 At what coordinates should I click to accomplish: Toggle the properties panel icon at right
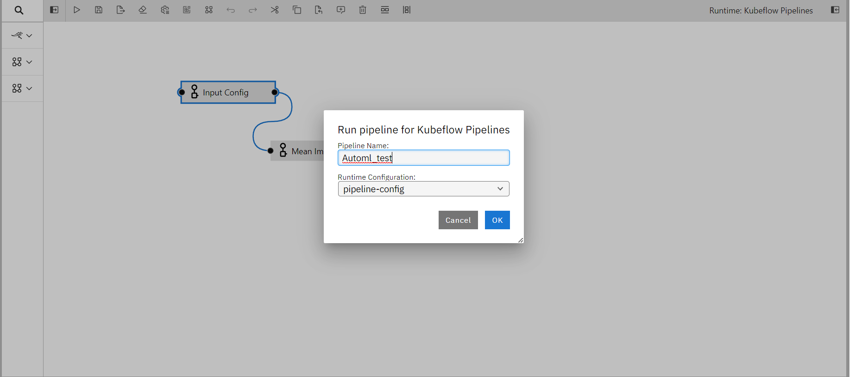[x=835, y=10]
